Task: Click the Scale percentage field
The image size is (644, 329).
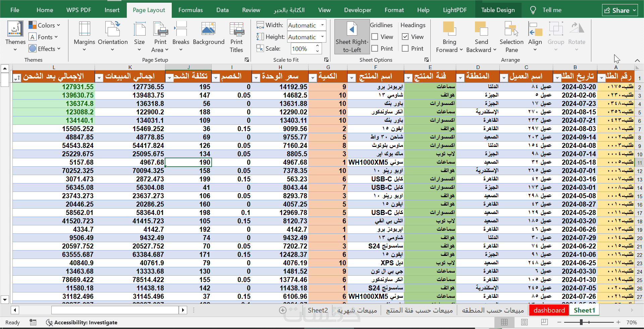Action: [x=303, y=49]
